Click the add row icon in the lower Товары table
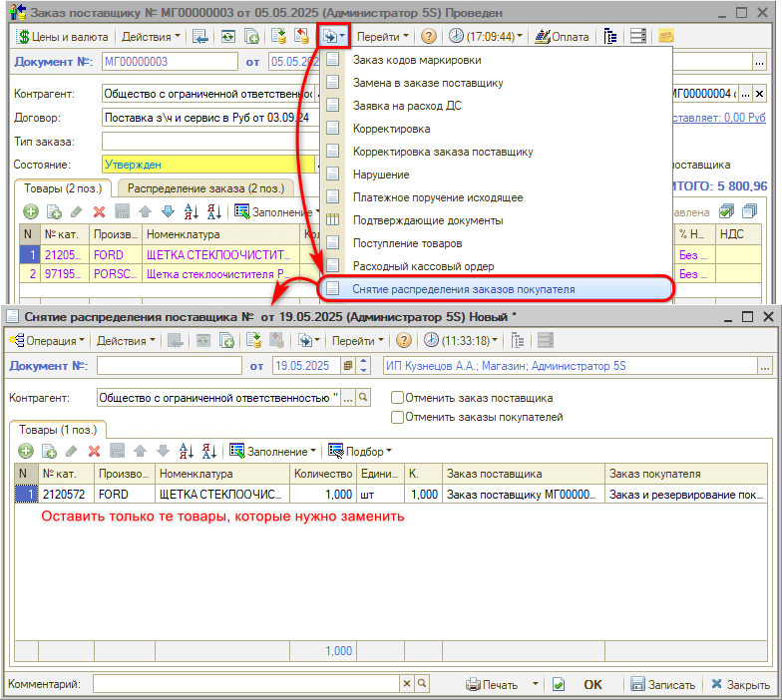Image resolution: width=782 pixels, height=700 pixels. 23,452
